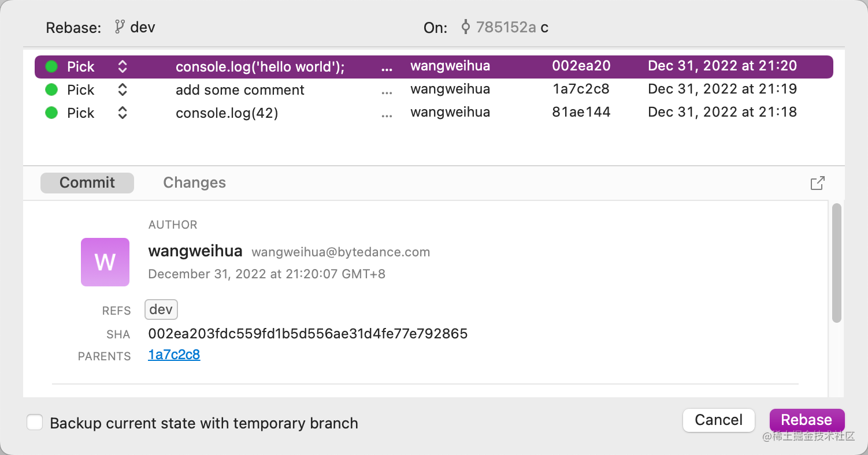
Task: Enable Backup current state with temporary branch
Action: click(x=35, y=423)
